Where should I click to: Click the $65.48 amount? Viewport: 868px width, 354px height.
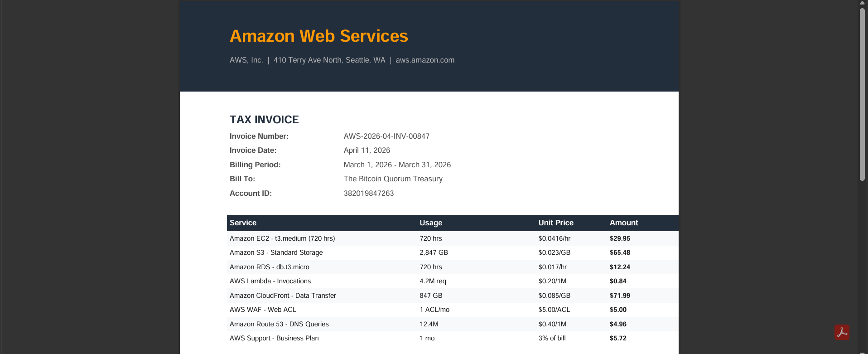(x=620, y=253)
